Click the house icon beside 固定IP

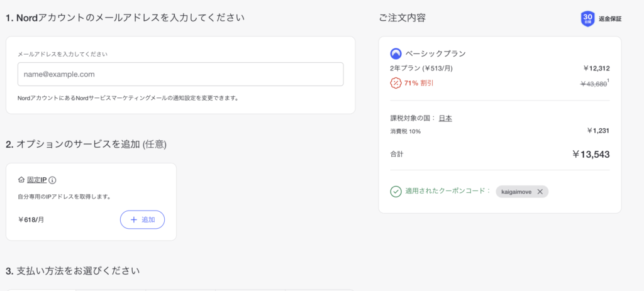point(21,180)
